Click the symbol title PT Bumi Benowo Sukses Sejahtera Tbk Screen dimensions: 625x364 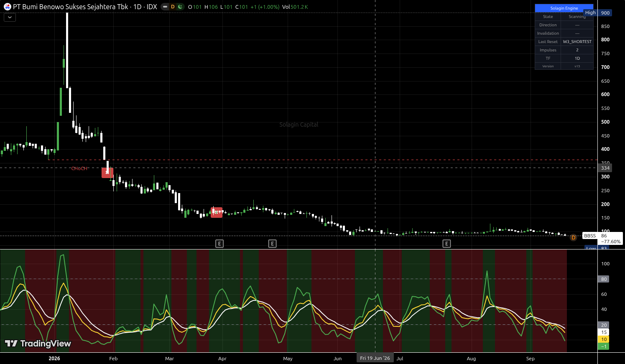(x=71, y=7)
